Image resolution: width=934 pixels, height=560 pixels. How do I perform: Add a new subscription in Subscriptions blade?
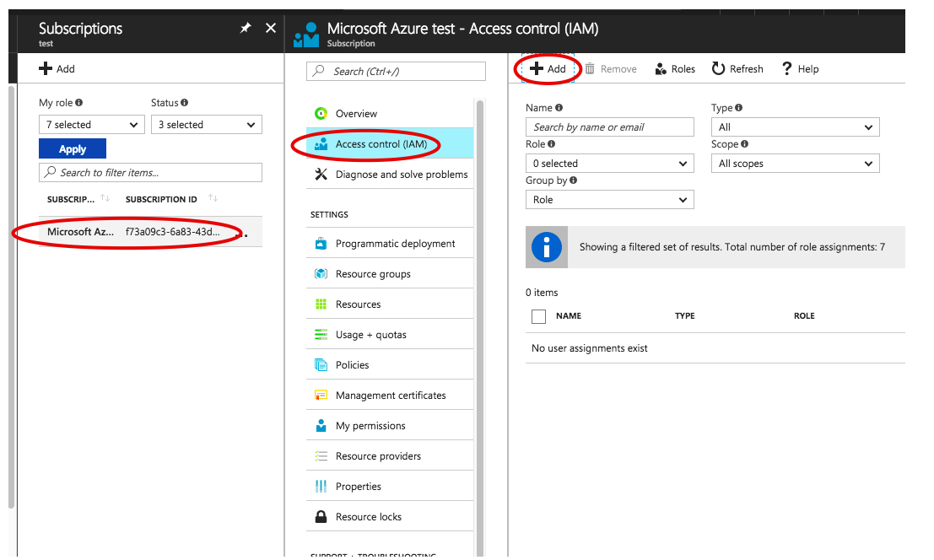click(57, 68)
